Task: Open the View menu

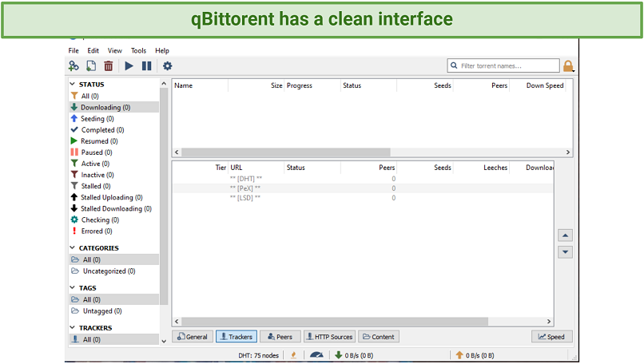Action: [115, 50]
